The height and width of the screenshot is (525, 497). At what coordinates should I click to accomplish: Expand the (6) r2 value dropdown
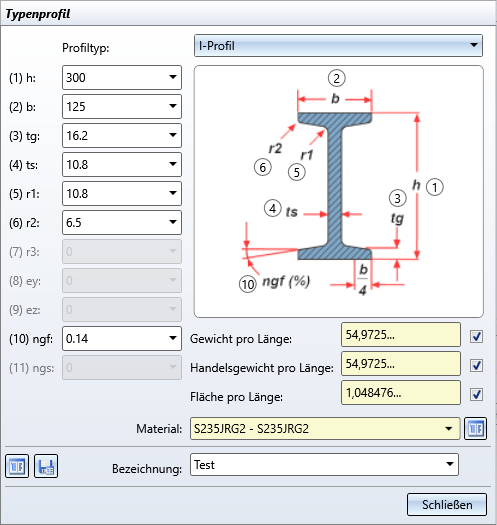173,222
